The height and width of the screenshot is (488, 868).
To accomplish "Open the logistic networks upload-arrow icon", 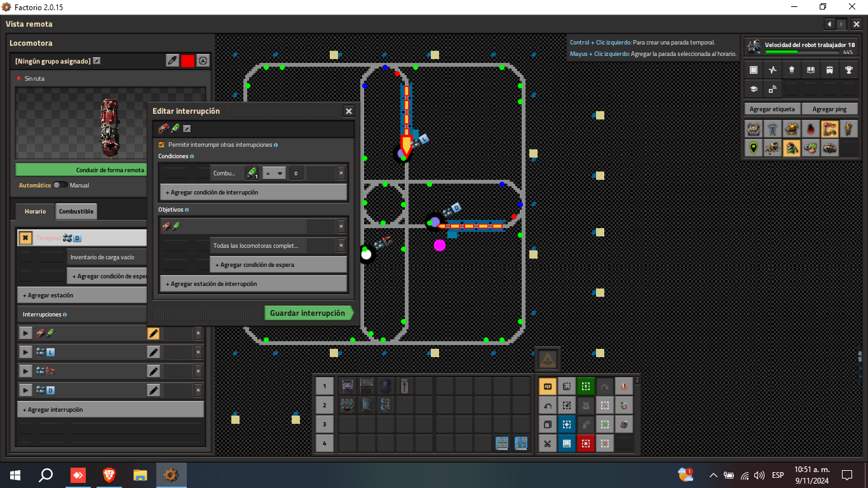I will tap(792, 70).
